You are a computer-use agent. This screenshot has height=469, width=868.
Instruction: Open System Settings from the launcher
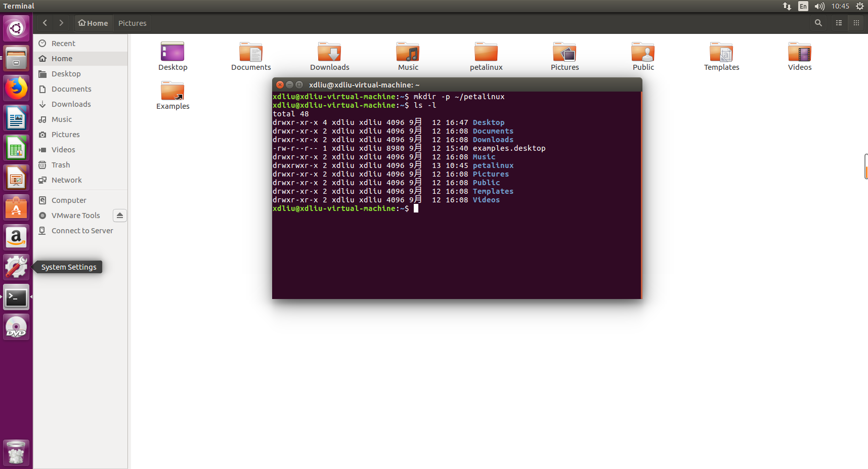[x=16, y=267]
